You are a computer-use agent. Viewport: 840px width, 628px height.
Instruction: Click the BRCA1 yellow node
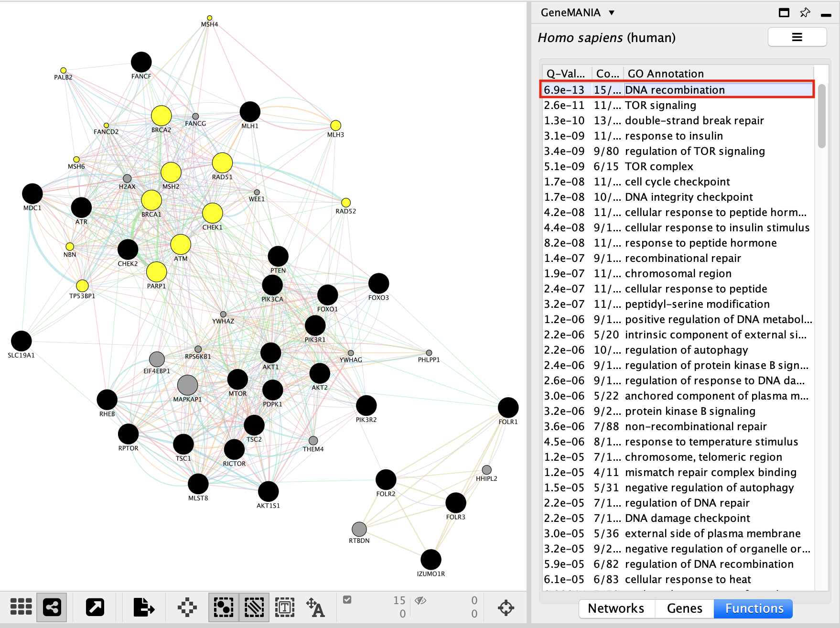point(151,200)
